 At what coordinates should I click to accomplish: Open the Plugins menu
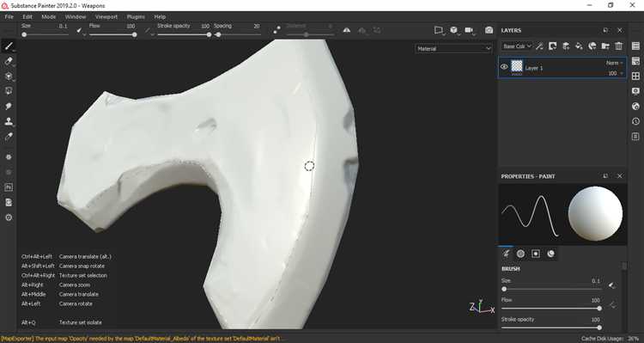136,17
